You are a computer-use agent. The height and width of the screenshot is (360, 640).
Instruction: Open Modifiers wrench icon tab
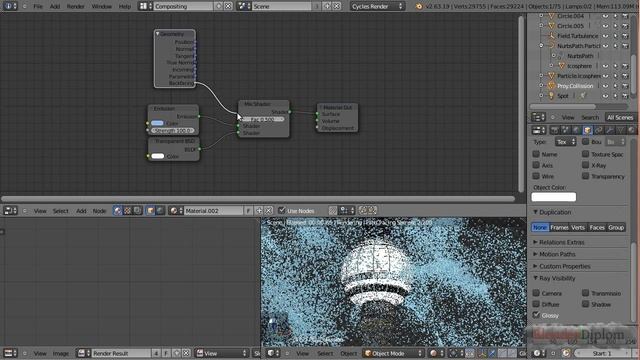[609, 130]
